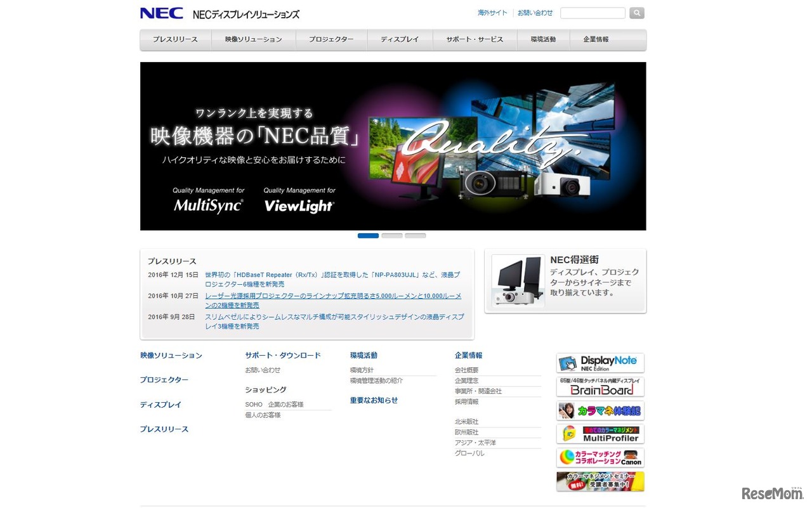Viewport: 812px width, 508px height.
Task: Open the MultiProfiler color management banner
Action: coord(599,434)
